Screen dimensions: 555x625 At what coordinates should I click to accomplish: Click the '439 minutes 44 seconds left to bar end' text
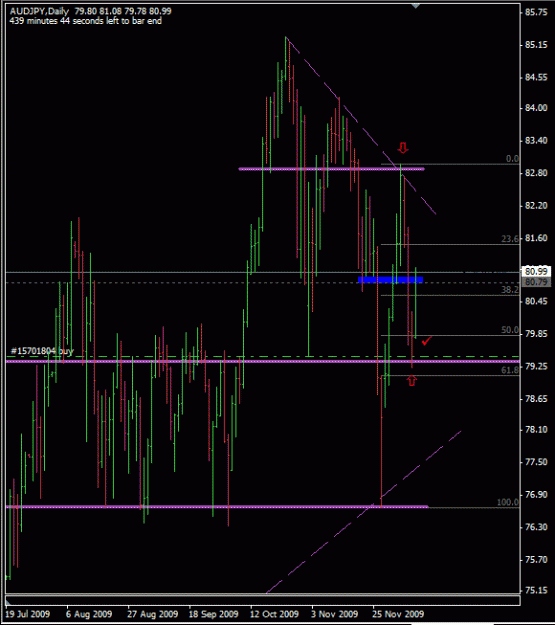(x=86, y=21)
